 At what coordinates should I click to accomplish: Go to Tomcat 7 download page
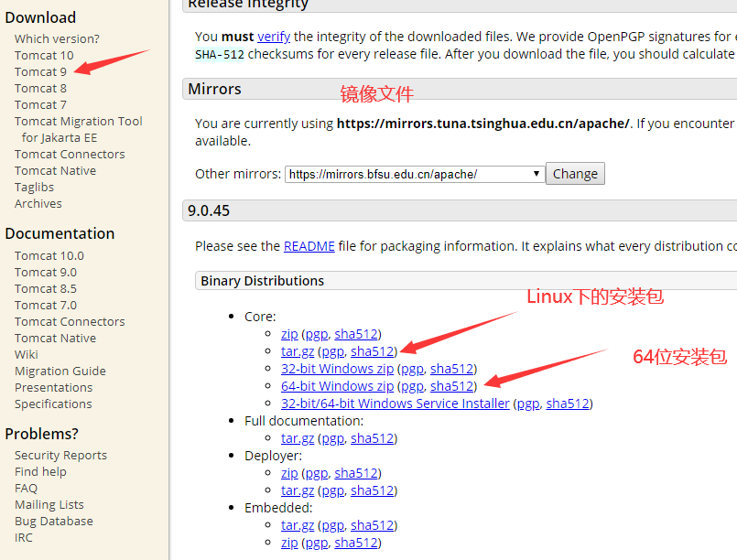pos(40,104)
